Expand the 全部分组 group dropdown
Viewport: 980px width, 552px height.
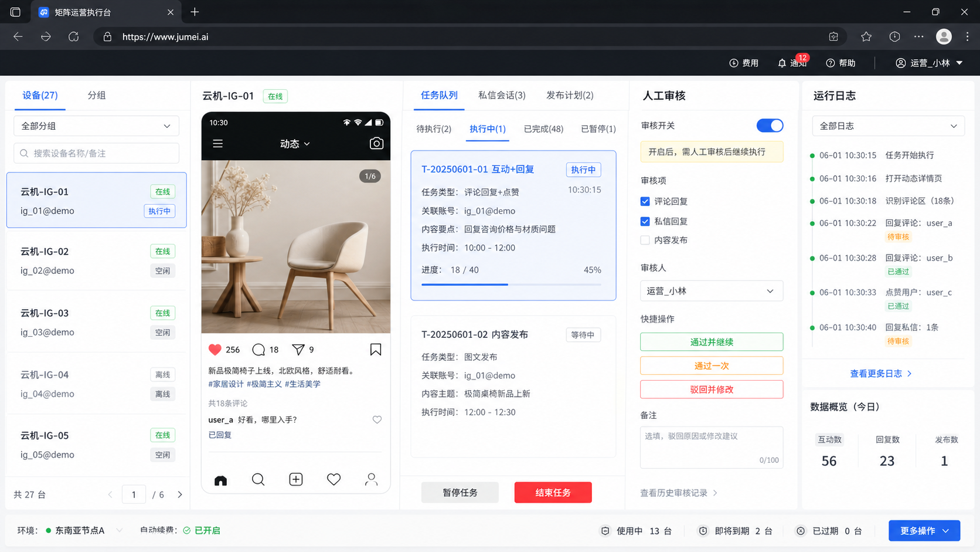pos(96,126)
